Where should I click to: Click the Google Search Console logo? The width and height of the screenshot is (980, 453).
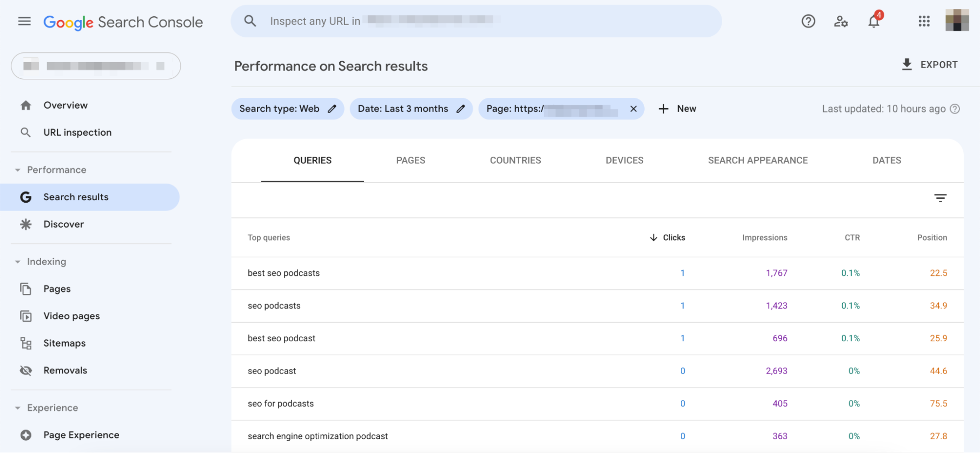123,22
